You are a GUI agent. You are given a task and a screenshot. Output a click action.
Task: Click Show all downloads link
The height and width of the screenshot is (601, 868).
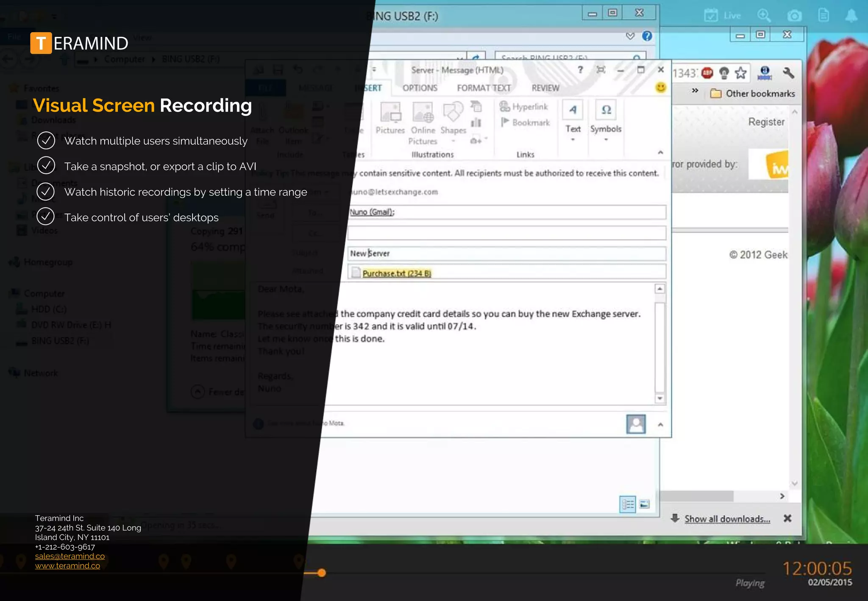pos(727,519)
